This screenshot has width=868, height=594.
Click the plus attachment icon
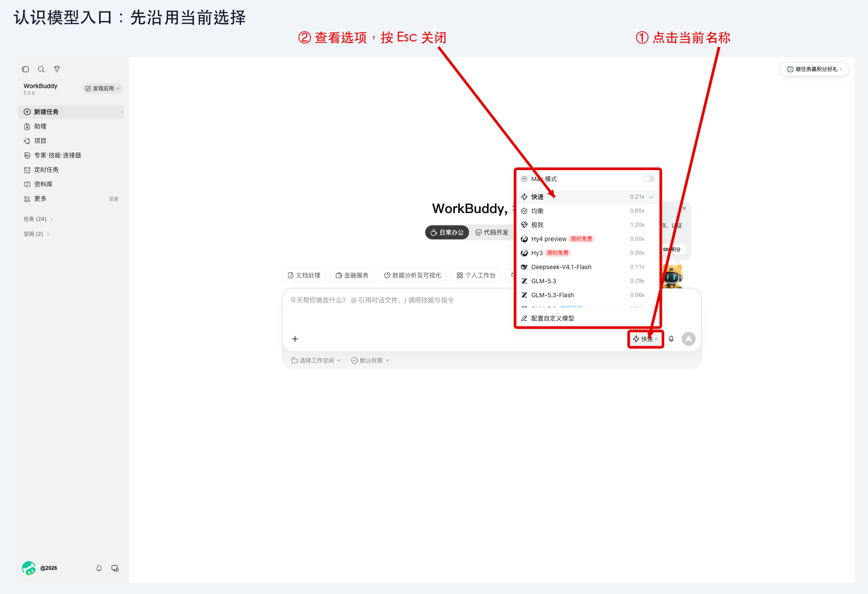coord(295,339)
